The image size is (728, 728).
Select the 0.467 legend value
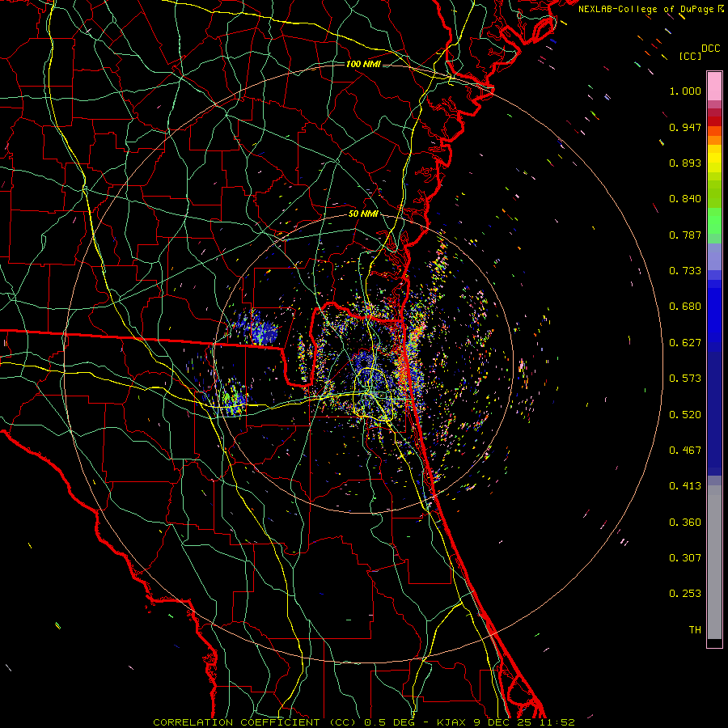pyautogui.click(x=685, y=451)
